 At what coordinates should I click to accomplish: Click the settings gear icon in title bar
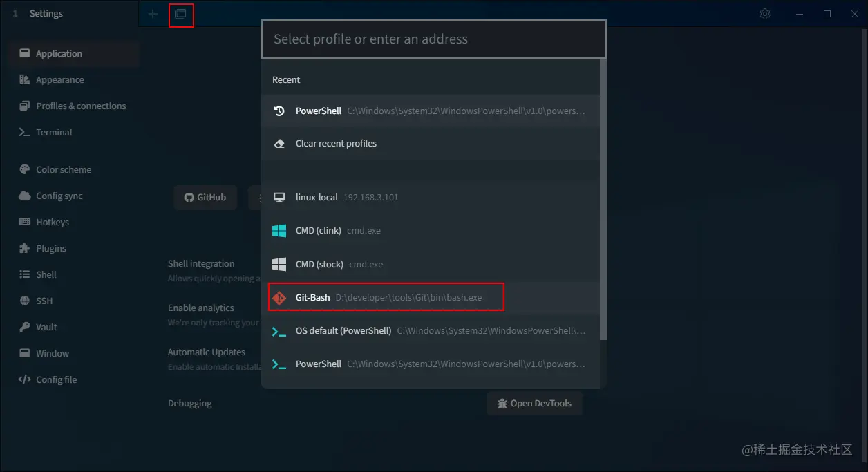[x=765, y=14]
